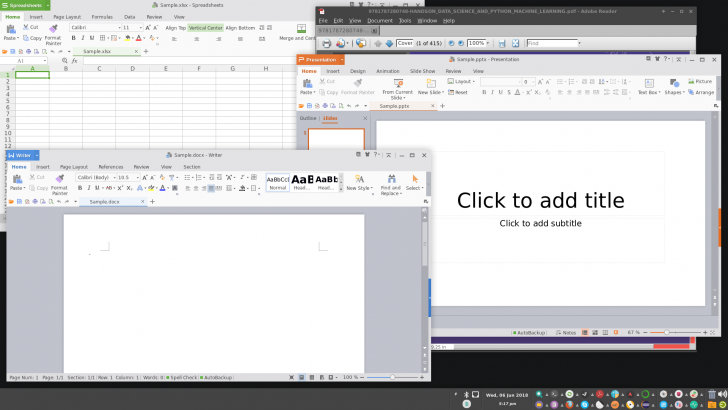Adjust Writer zoom slider at 100%
The width and height of the screenshot is (728, 410).
392,377
